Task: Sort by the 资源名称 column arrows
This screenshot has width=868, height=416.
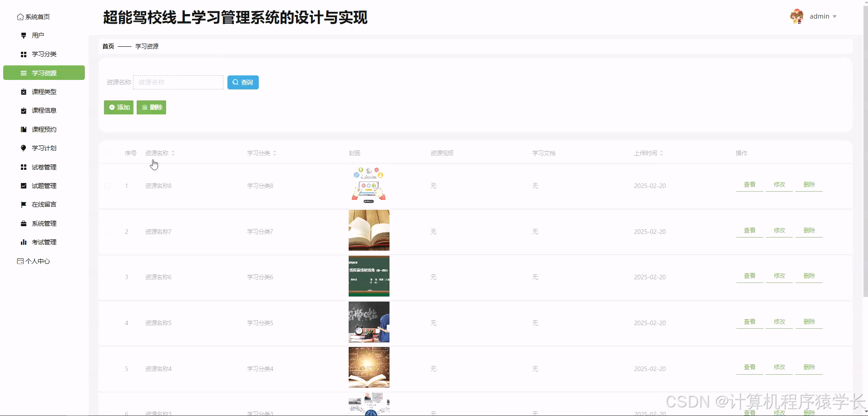Action: (173, 153)
